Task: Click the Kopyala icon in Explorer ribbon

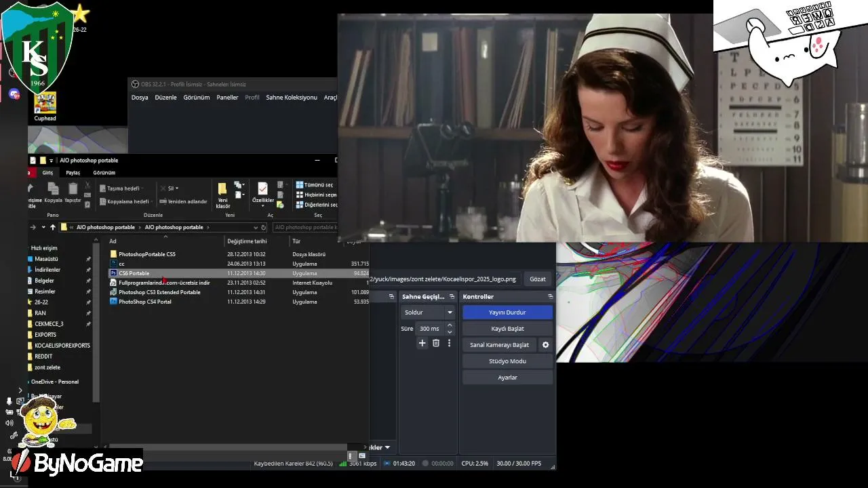Action: click(x=53, y=189)
